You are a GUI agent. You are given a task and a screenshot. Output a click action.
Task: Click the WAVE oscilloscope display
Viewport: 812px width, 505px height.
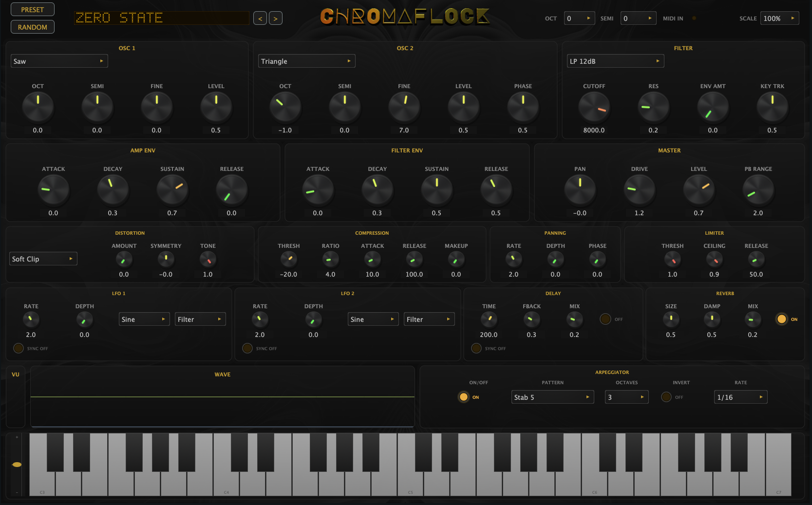tap(223, 397)
